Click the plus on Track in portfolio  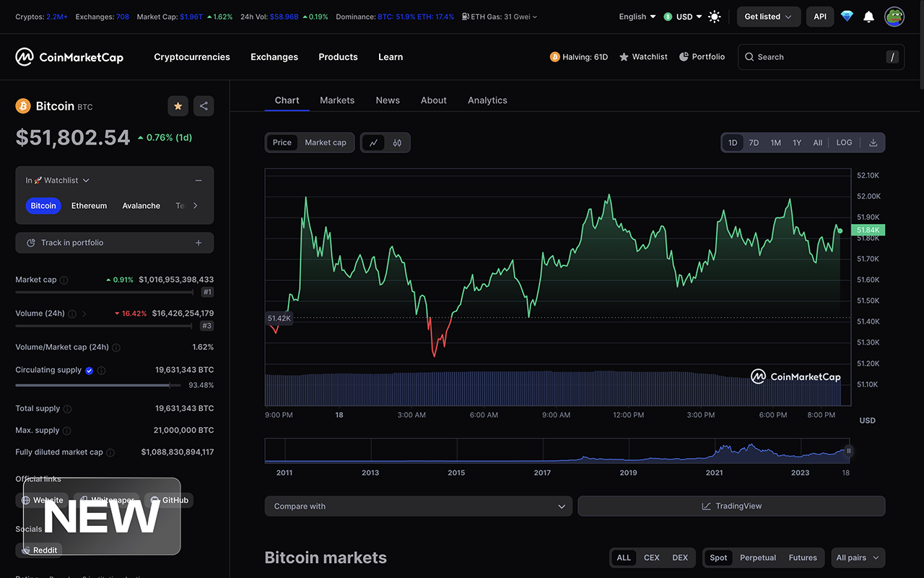pyautogui.click(x=199, y=243)
